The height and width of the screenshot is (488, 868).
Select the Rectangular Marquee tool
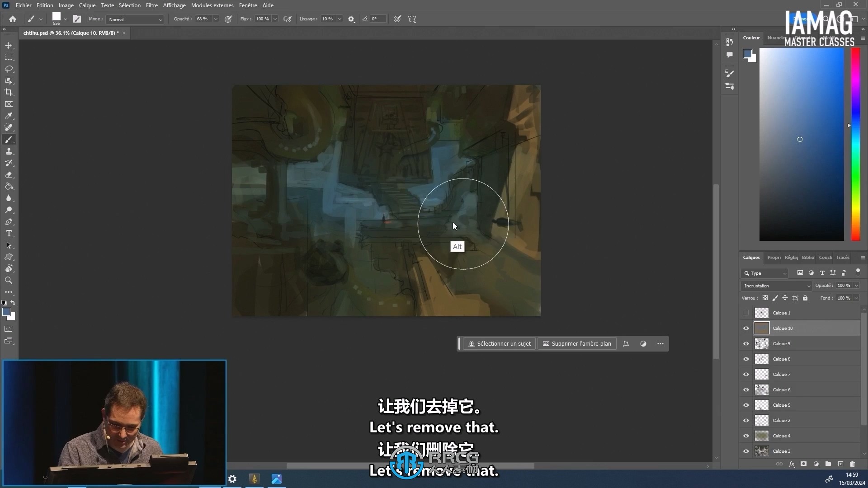coord(9,57)
